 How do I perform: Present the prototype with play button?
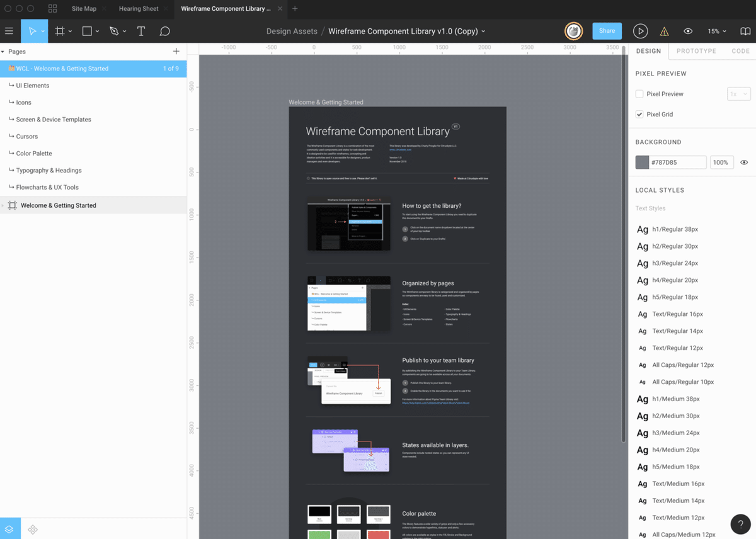[x=640, y=31]
